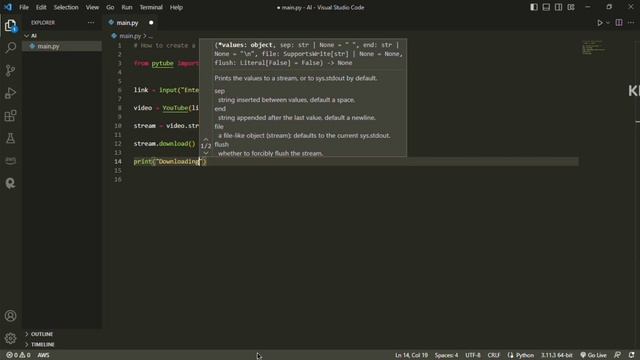Image resolution: width=640 pixels, height=360 pixels.
Task: Click line 14 print statement
Action: 170,162
